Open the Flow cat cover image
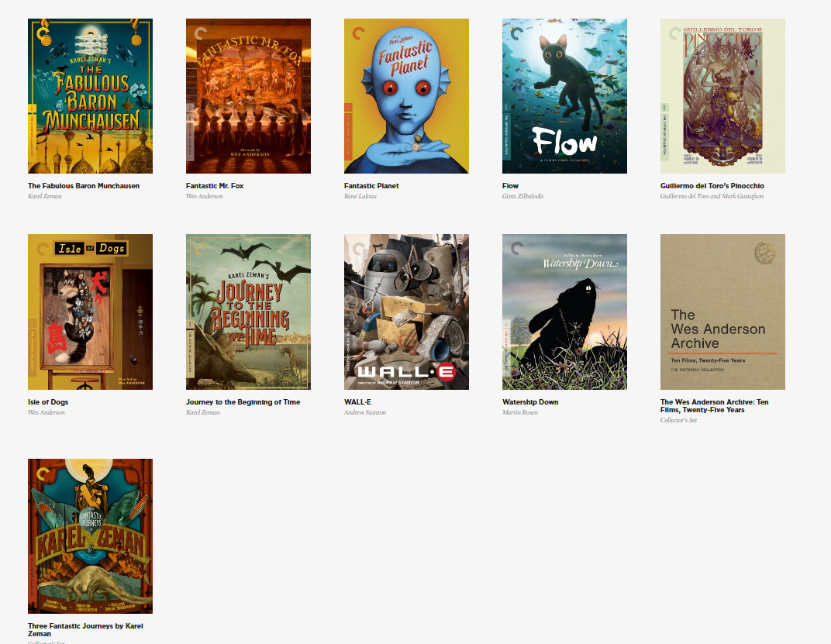This screenshot has height=644, width=831. click(564, 96)
